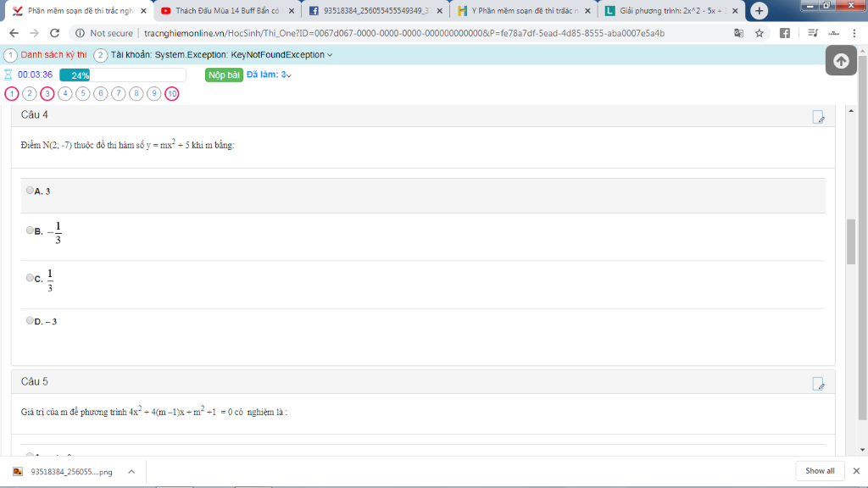Click the Facebook extension icon in toolbar
This screenshot has height=488, width=868.
(785, 33)
